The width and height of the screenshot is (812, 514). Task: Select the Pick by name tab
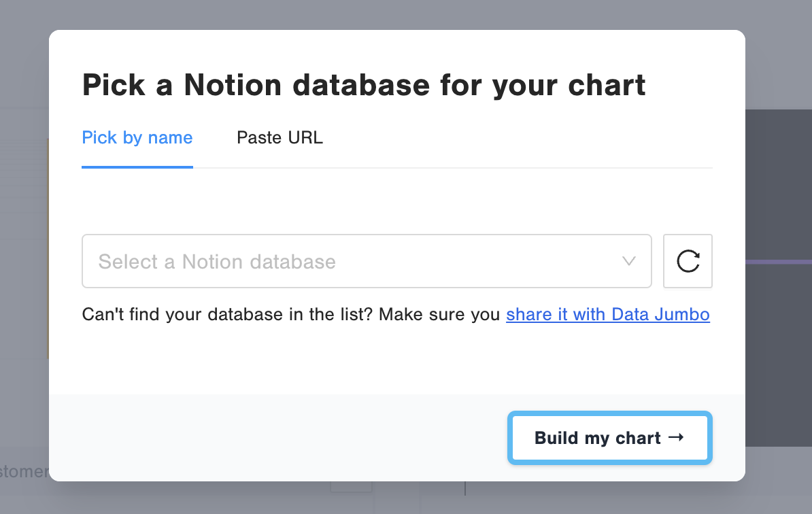(137, 138)
